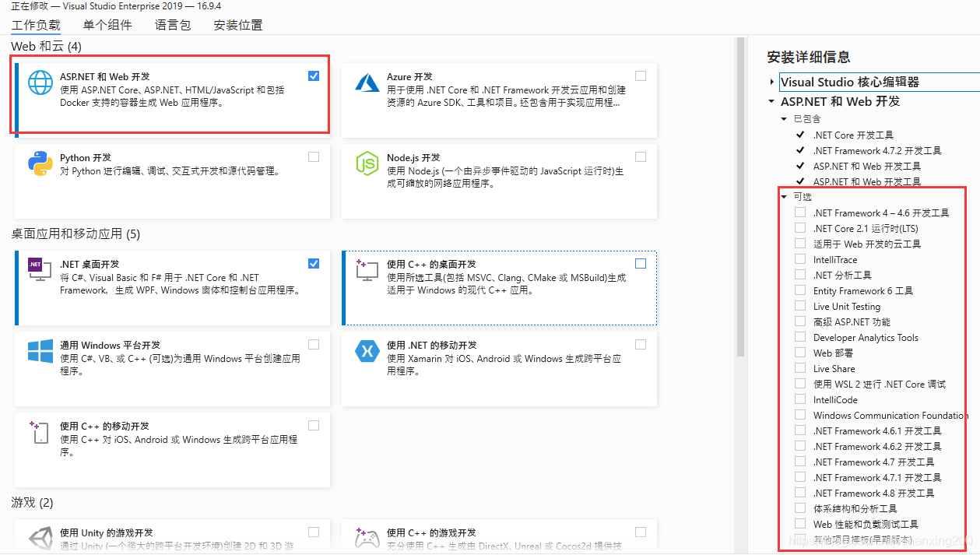
Task: Click the Python development snake icon
Action: pos(40,163)
